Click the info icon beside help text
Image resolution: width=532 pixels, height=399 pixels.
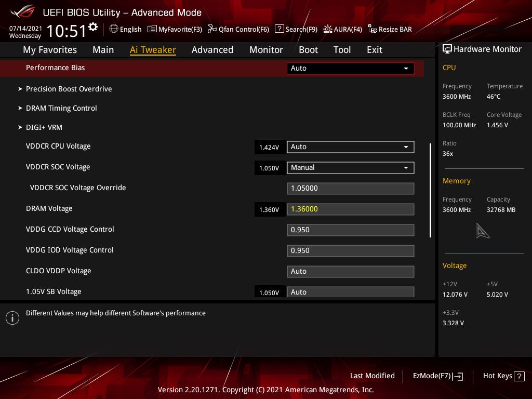coord(12,318)
